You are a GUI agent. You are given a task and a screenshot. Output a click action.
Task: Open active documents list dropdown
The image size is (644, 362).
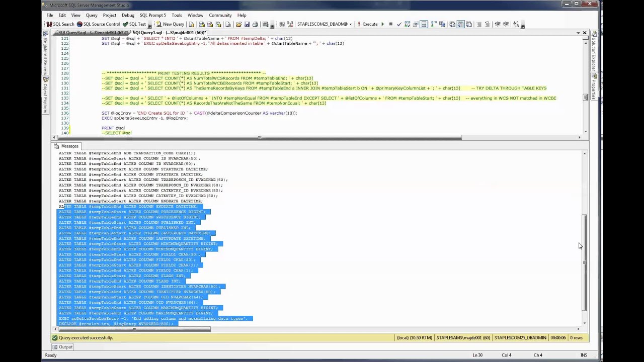point(578,33)
